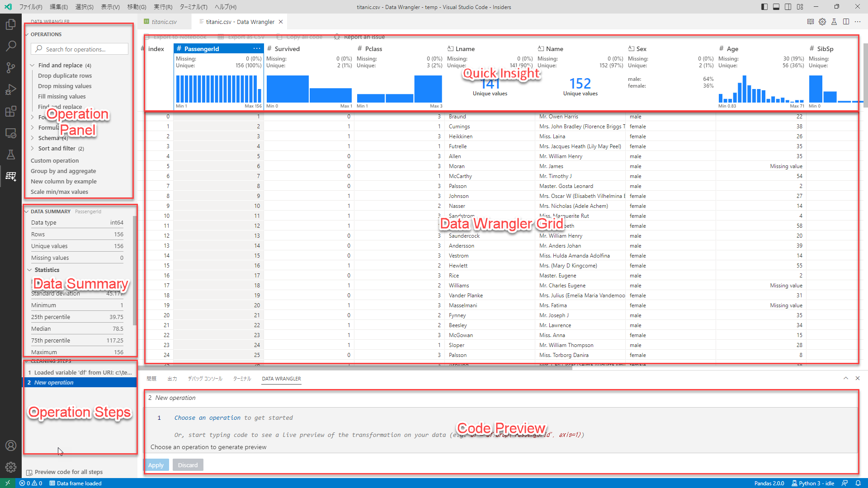Toggle the panel layout in title bar
Image resolution: width=868 pixels, height=488 pixels.
pos(776,6)
